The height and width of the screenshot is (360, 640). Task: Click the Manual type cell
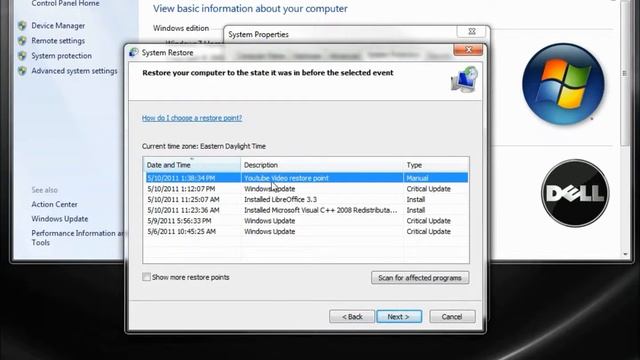[417, 178]
